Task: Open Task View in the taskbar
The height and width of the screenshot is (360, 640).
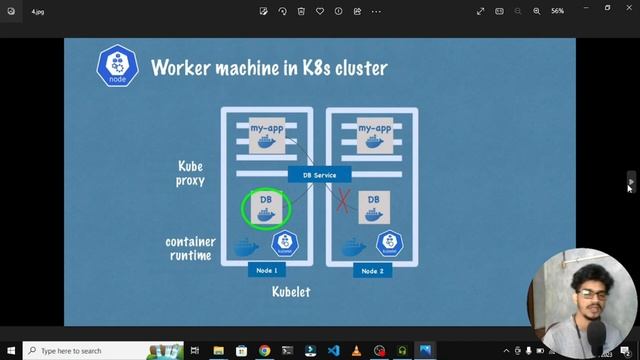Action: 195,351
